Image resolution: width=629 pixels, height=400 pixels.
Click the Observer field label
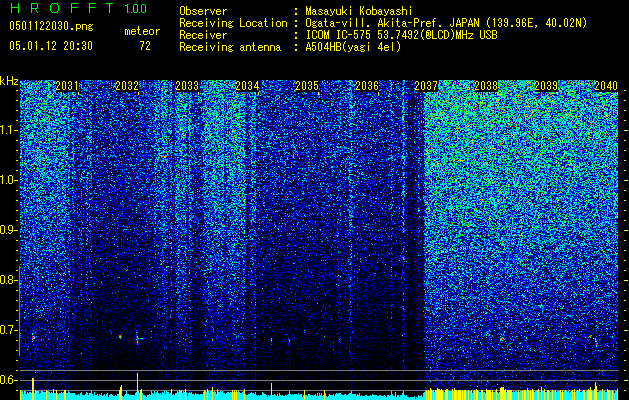(x=203, y=11)
